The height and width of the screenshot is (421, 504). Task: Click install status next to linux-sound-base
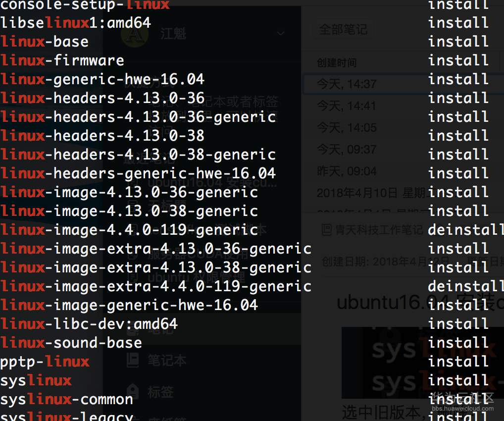[x=458, y=343]
